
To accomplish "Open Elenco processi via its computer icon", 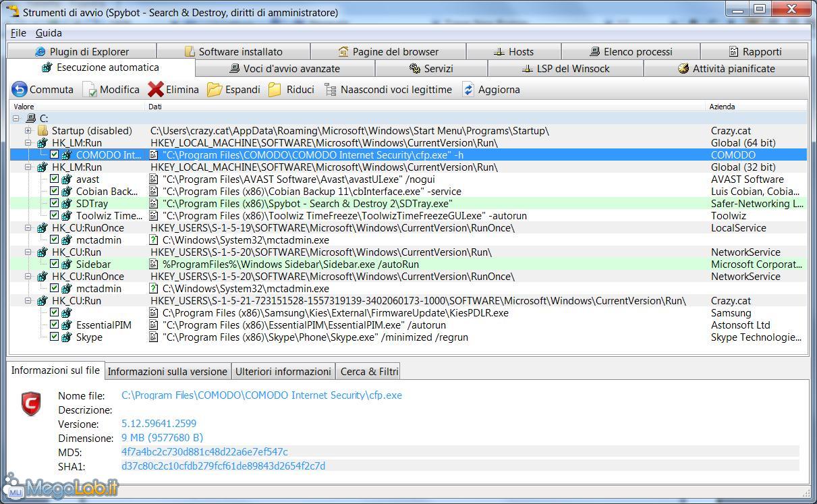I will [595, 51].
